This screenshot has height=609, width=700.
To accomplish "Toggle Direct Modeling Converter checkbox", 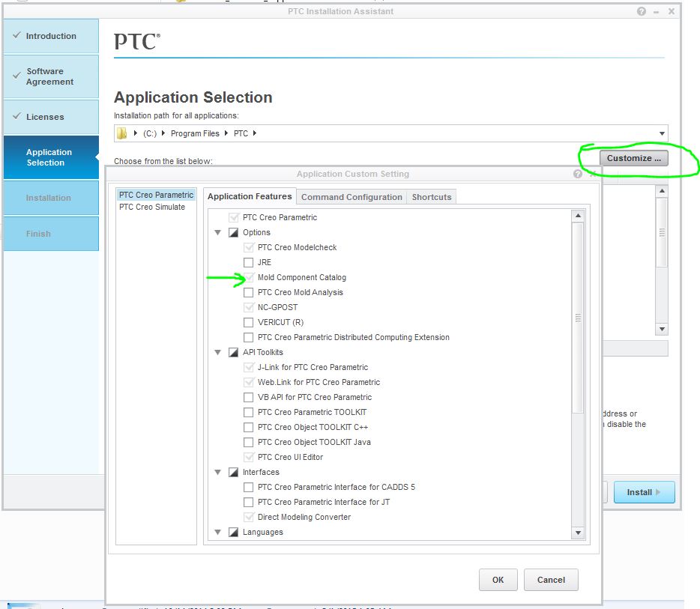I will pyautogui.click(x=248, y=517).
